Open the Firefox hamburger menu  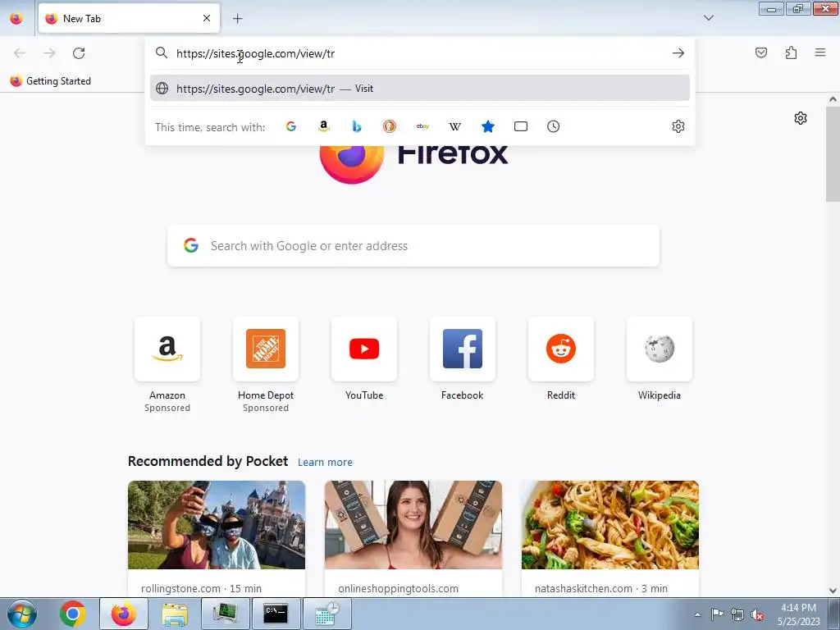(820, 52)
